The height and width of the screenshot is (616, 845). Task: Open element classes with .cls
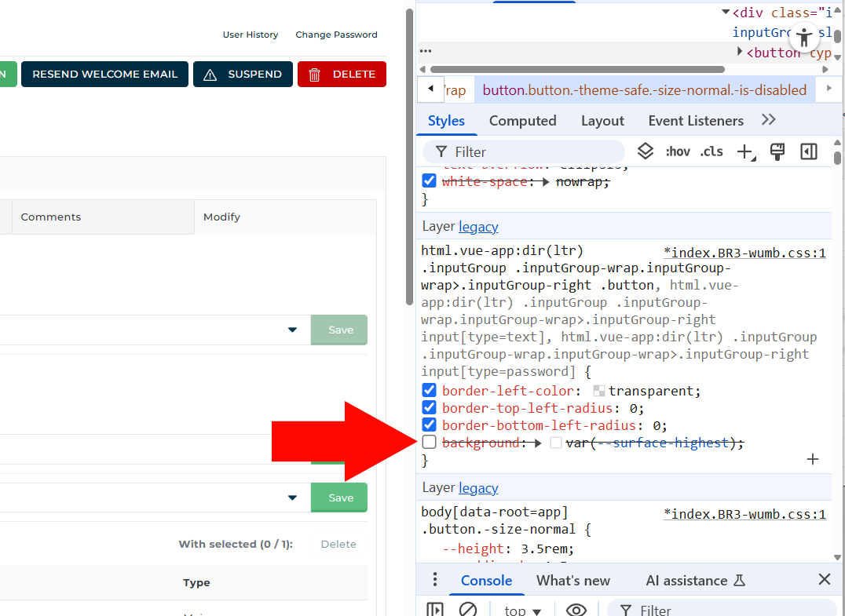click(711, 152)
